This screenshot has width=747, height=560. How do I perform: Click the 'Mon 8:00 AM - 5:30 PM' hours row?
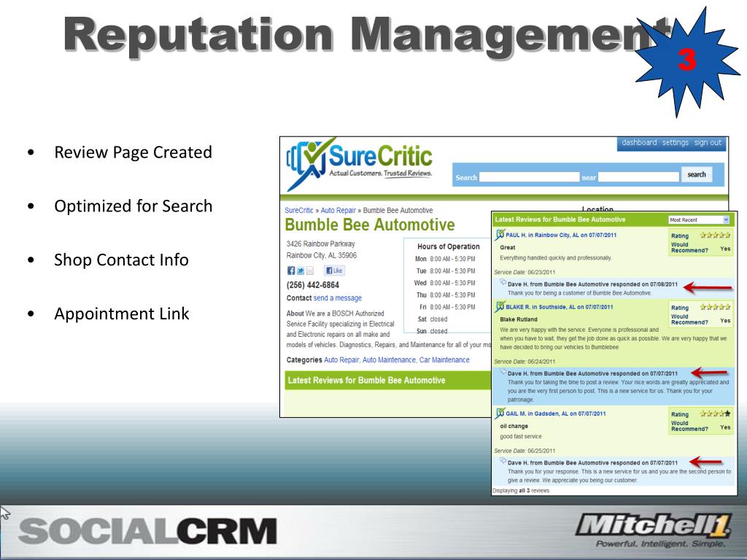(x=445, y=259)
